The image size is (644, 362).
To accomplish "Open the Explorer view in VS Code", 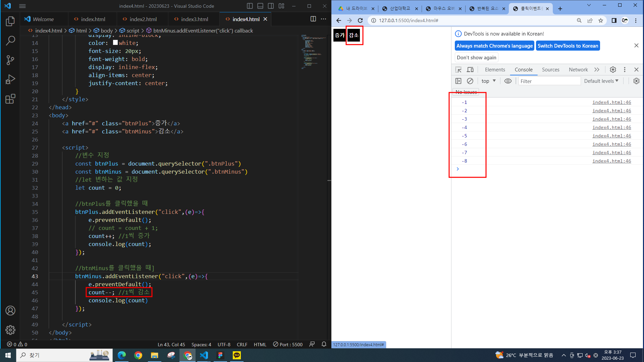I will click(x=10, y=21).
